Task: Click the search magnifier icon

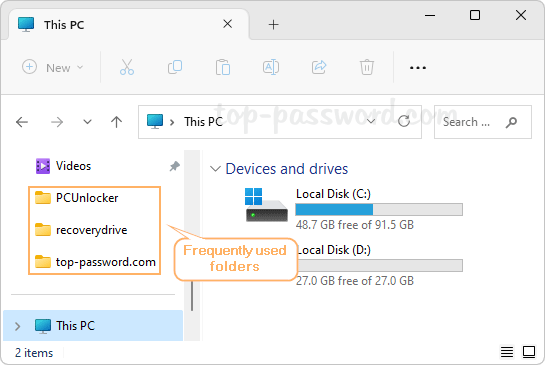Action: point(511,122)
